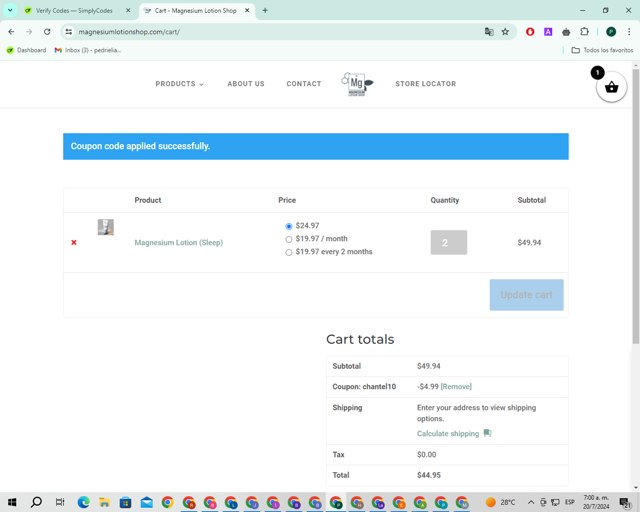Click the quantity input field
The width and height of the screenshot is (640, 512).
click(449, 243)
